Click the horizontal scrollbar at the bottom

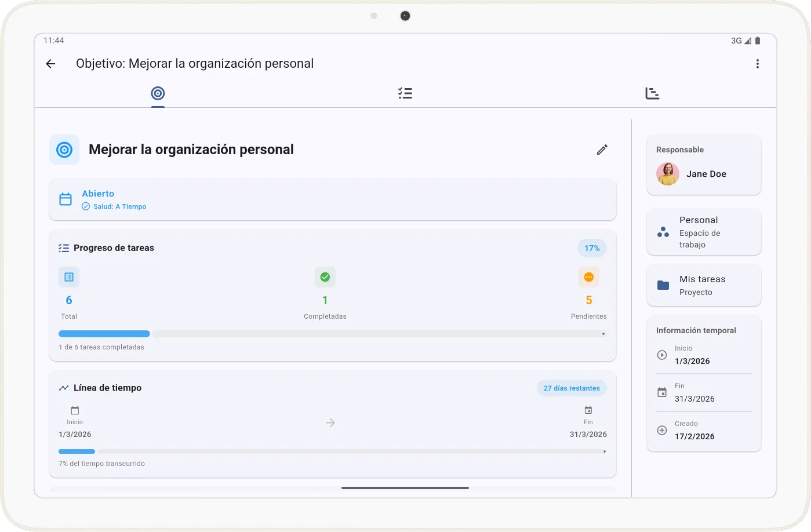(x=405, y=488)
